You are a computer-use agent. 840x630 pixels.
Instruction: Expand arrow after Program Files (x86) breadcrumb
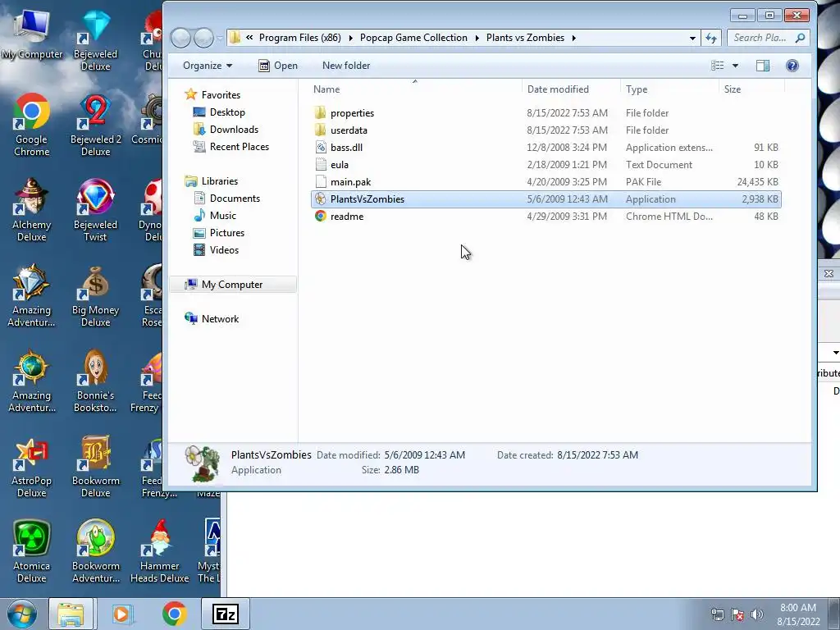[x=350, y=38]
